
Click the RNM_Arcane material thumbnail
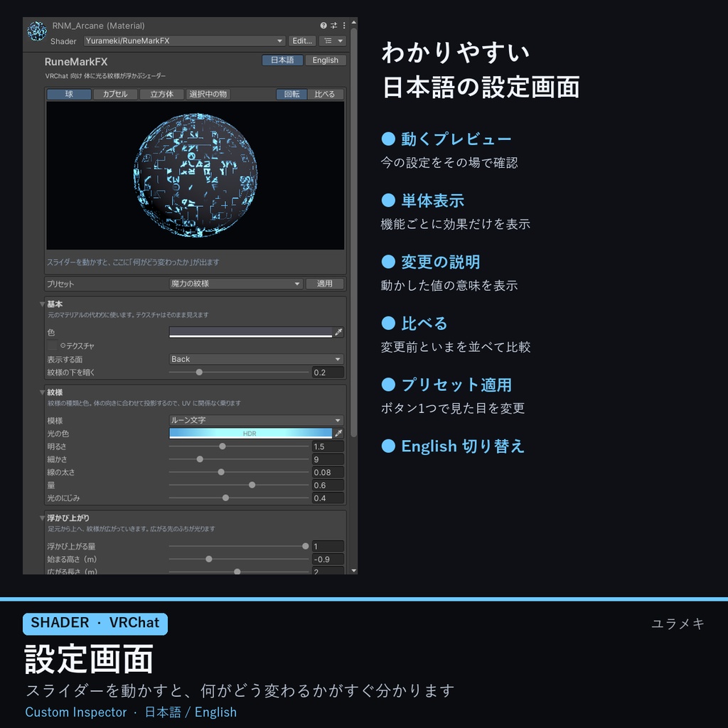(x=37, y=31)
